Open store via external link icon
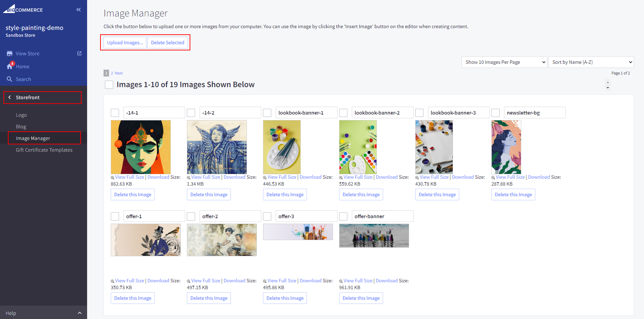This screenshot has width=644, height=319. pyautogui.click(x=79, y=54)
